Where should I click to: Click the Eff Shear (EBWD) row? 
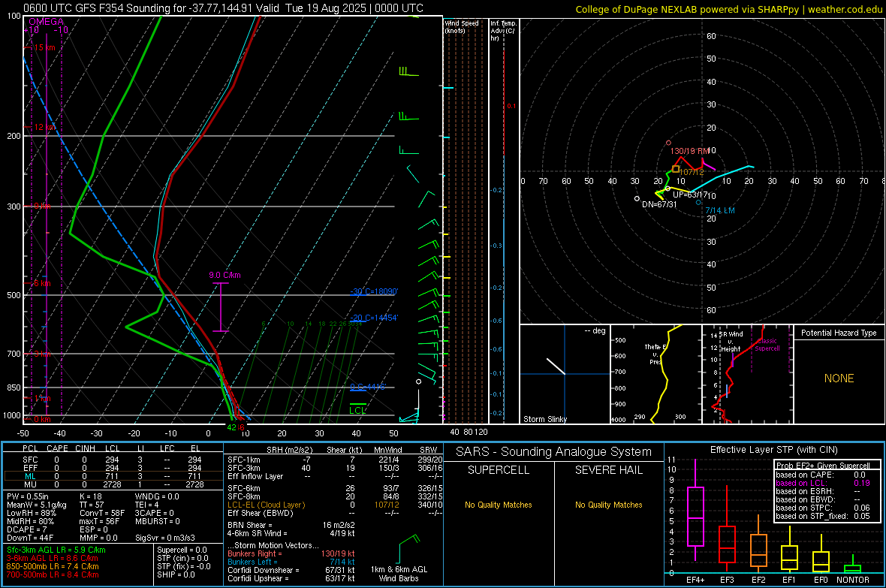(335, 514)
